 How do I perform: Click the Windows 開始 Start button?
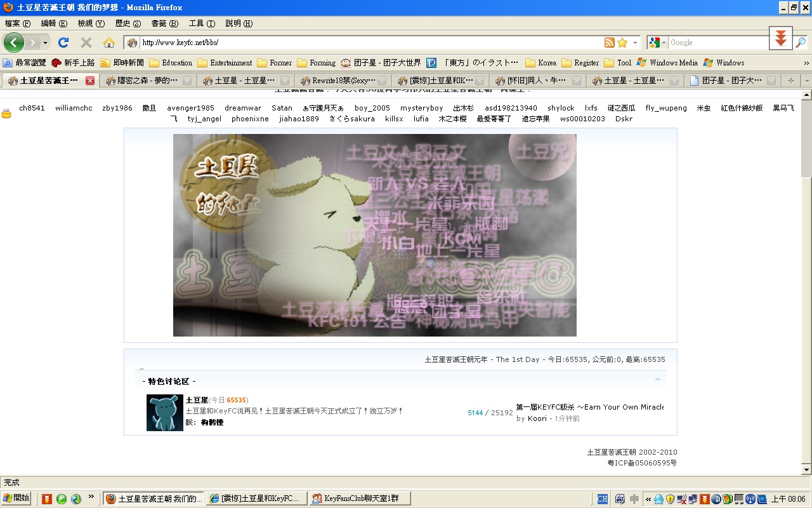pyautogui.click(x=16, y=498)
